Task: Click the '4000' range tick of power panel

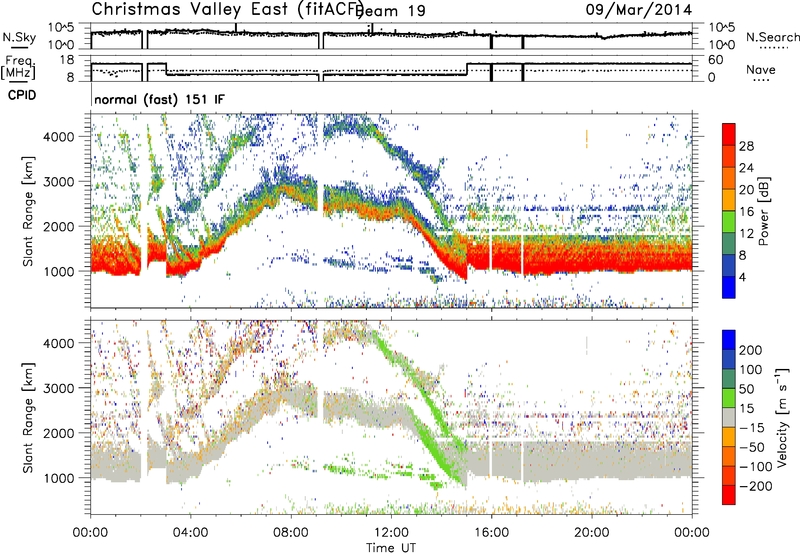Action: click(x=58, y=137)
